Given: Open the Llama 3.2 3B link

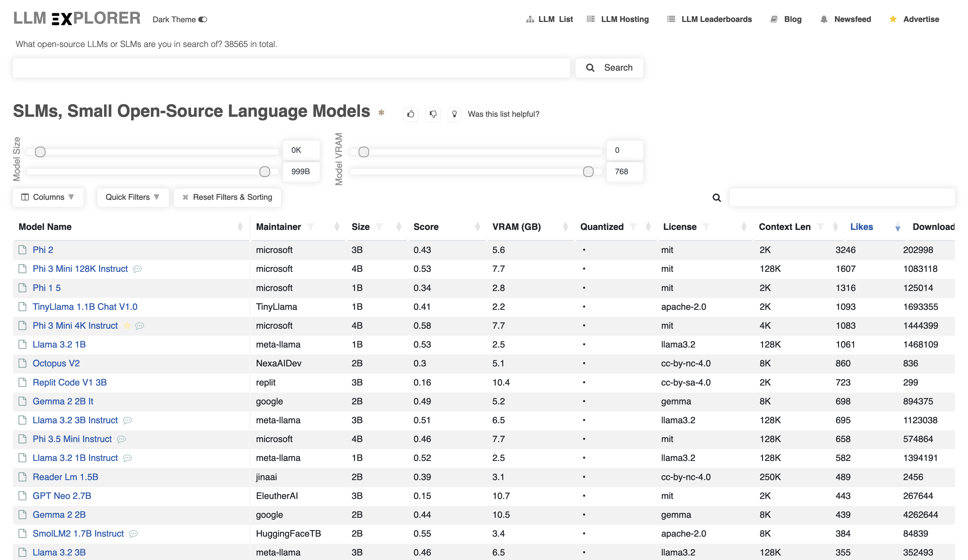Looking at the screenshot, I should click(x=59, y=552).
